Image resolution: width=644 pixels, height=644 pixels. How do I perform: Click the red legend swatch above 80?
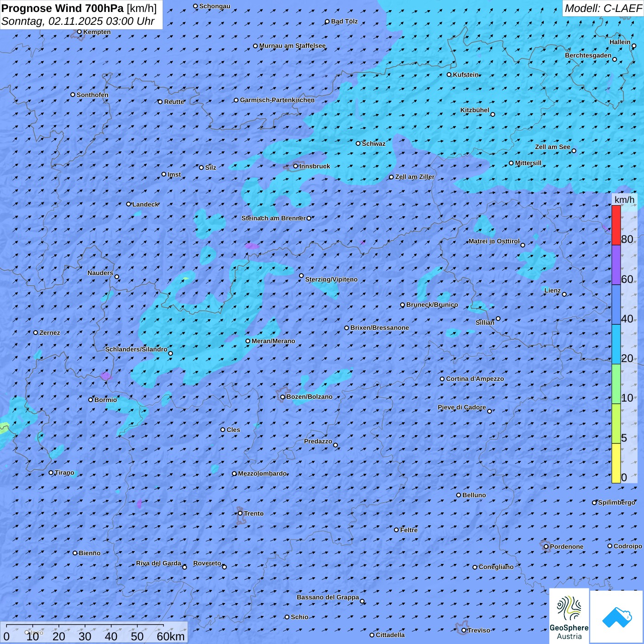[x=616, y=225]
